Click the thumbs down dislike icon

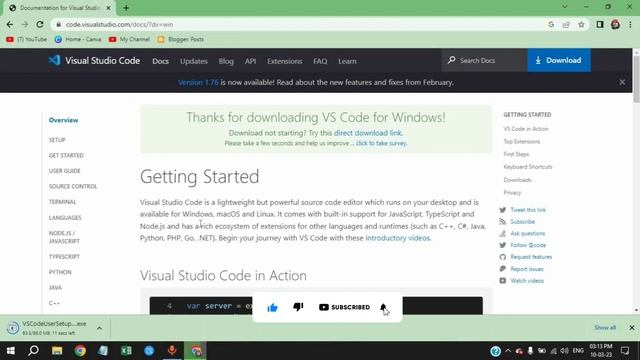coord(298,307)
